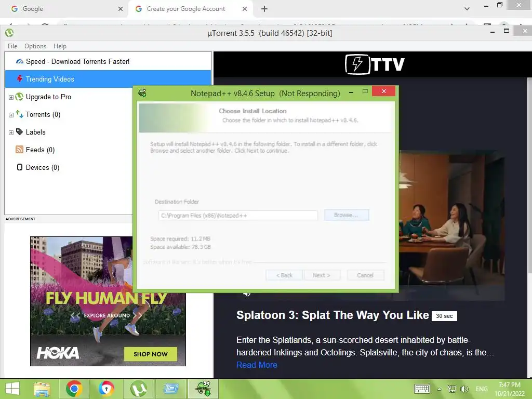Open the on-screen keyboard tray icon
532x399 pixels.
point(422,389)
